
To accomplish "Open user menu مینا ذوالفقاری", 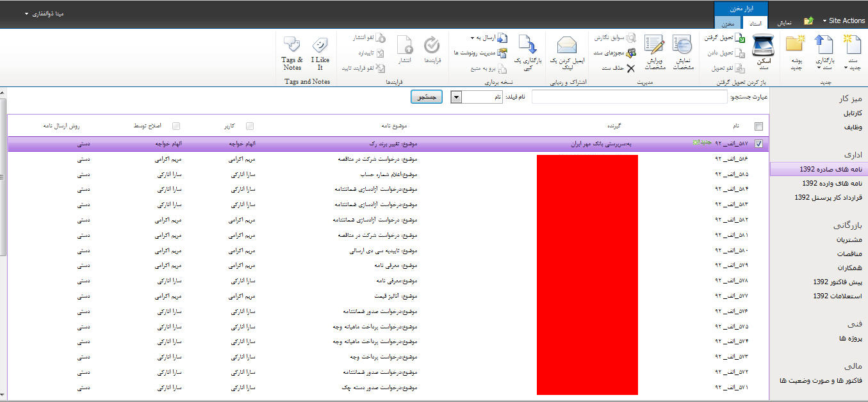I will click(44, 13).
